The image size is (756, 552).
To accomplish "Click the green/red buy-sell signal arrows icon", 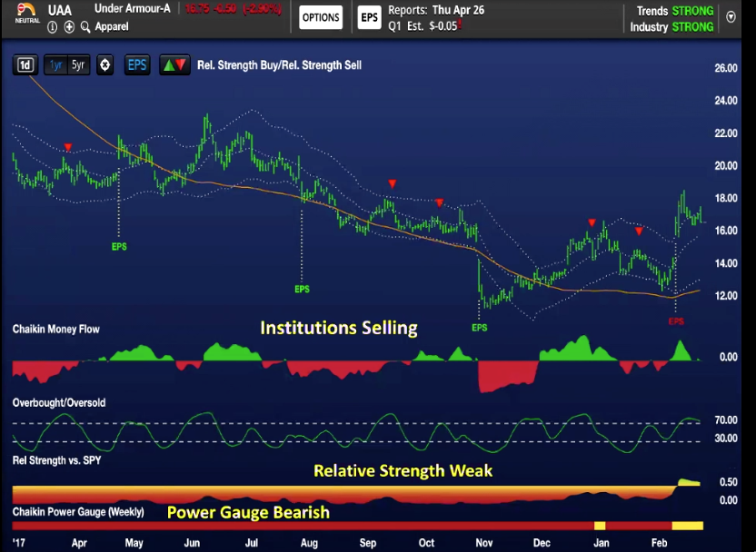I will (174, 65).
